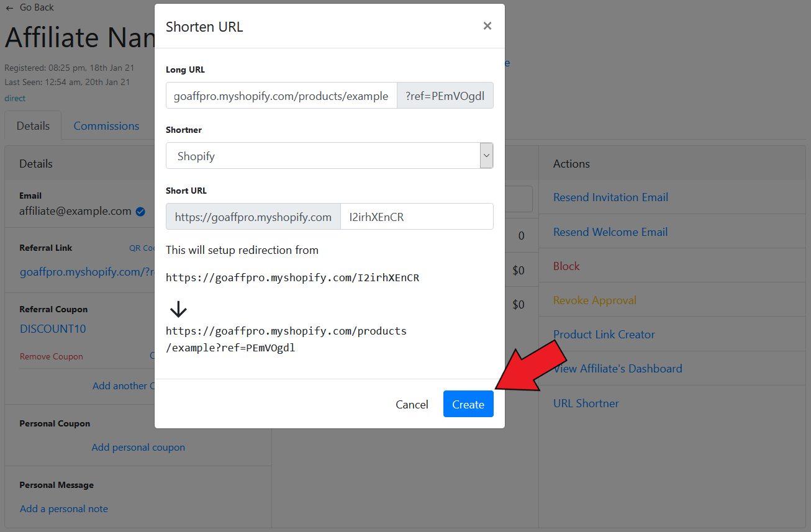Viewport: 811px width, 532px height.
Task: Select the destination products URL text
Action: tap(286, 340)
